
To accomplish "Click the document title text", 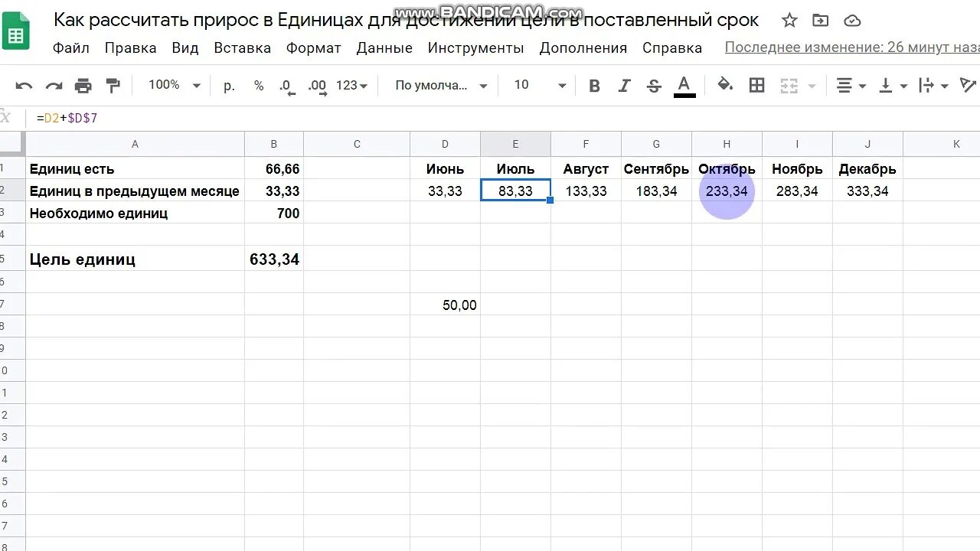I will pyautogui.click(x=406, y=20).
